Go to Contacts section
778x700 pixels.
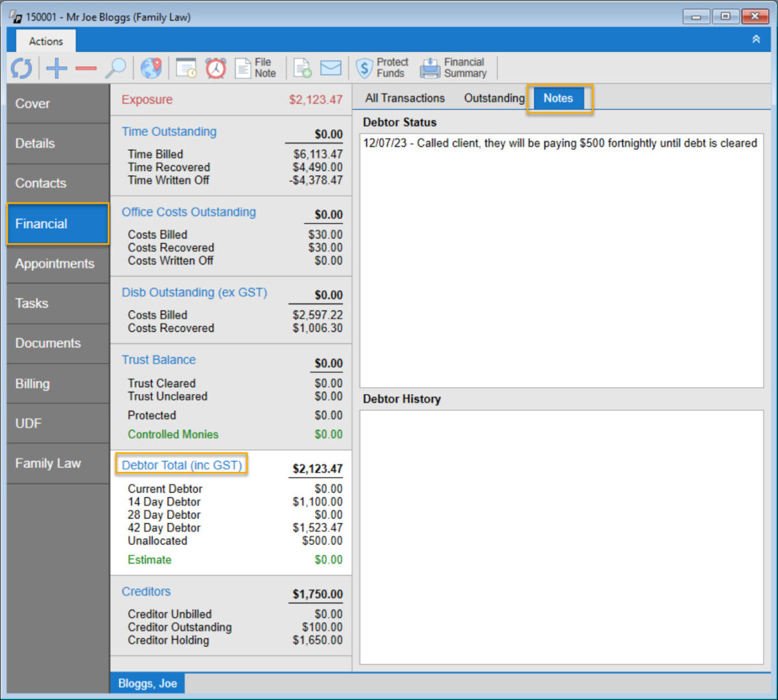[58, 183]
